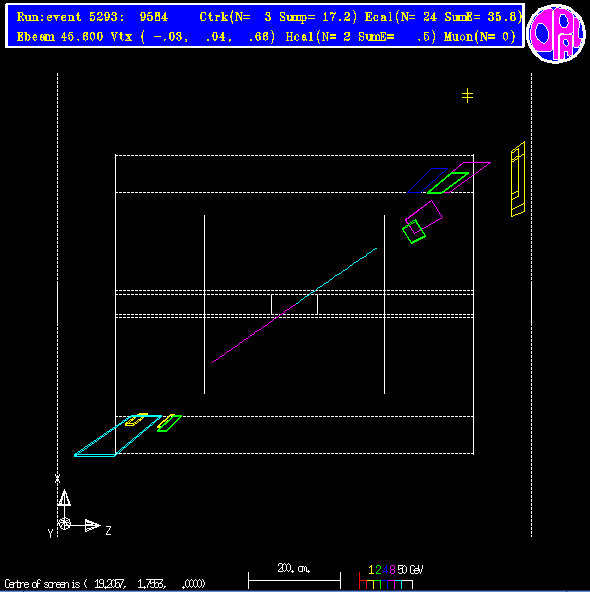590x592 pixels.
Task: Select the yellow endcap calorimeter block
Action: tap(518, 179)
